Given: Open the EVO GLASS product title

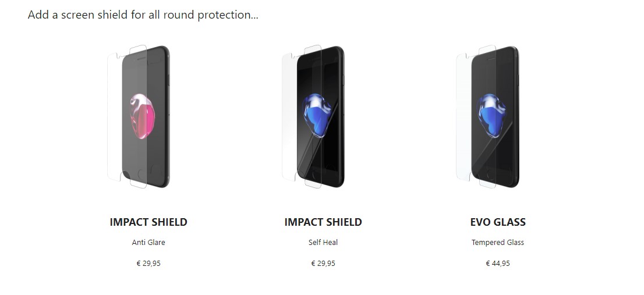Looking at the screenshot, I should click(x=498, y=222).
